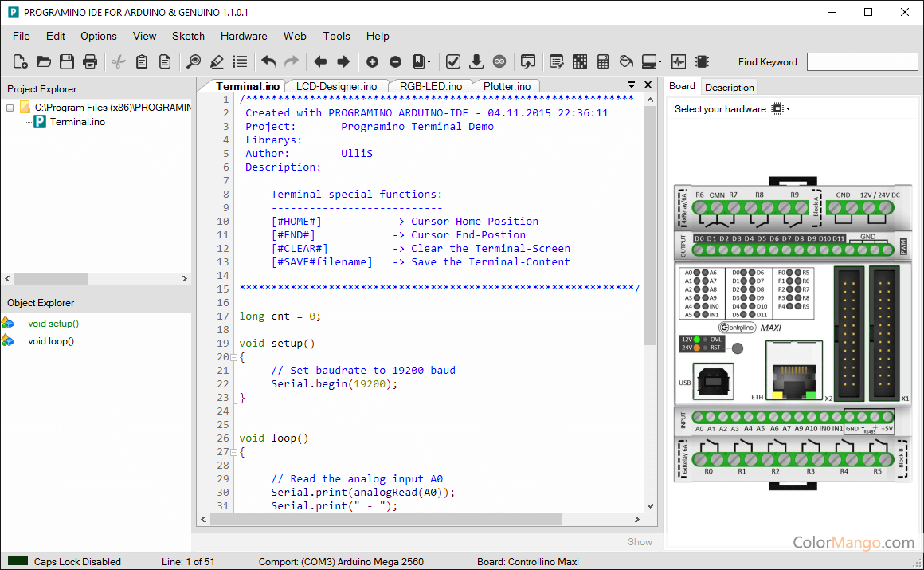Open the Tools menu

pyautogui.click(x=336, y=36)
